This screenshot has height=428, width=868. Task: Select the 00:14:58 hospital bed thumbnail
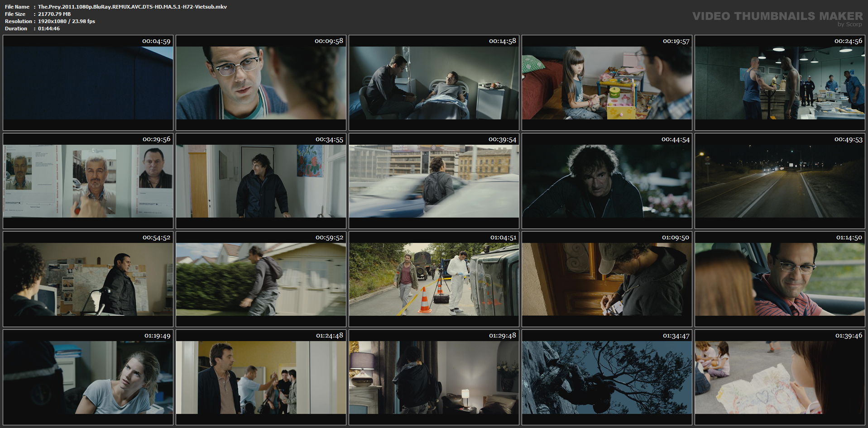pyautogui.click(x=434, y=83)
